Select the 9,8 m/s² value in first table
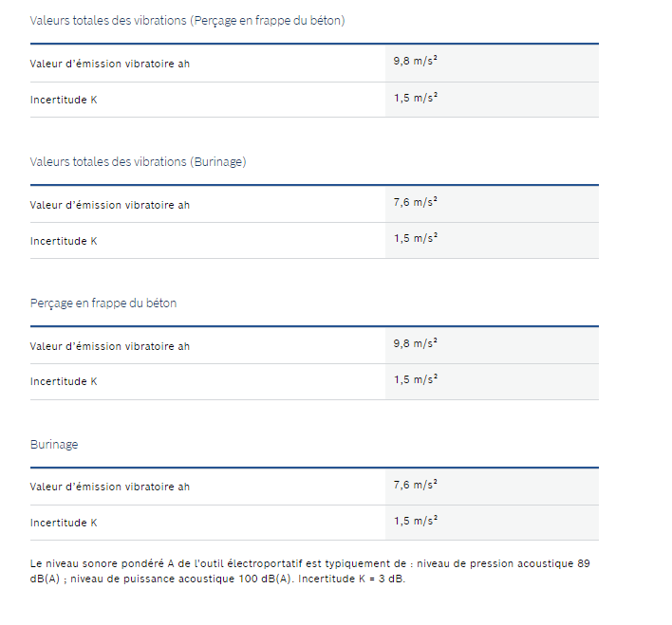The width and height of the screenshot is (672, 625). [x=416, y=61]
